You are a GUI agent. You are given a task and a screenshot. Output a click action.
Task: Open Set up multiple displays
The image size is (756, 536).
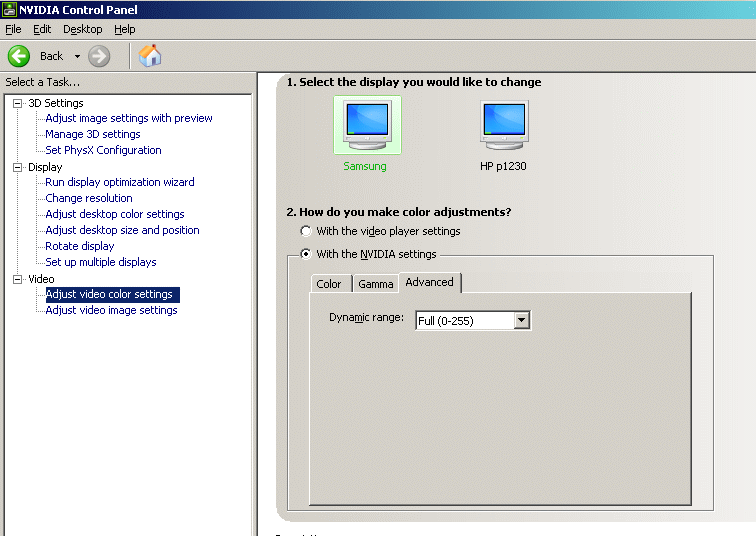click(101, 262)
